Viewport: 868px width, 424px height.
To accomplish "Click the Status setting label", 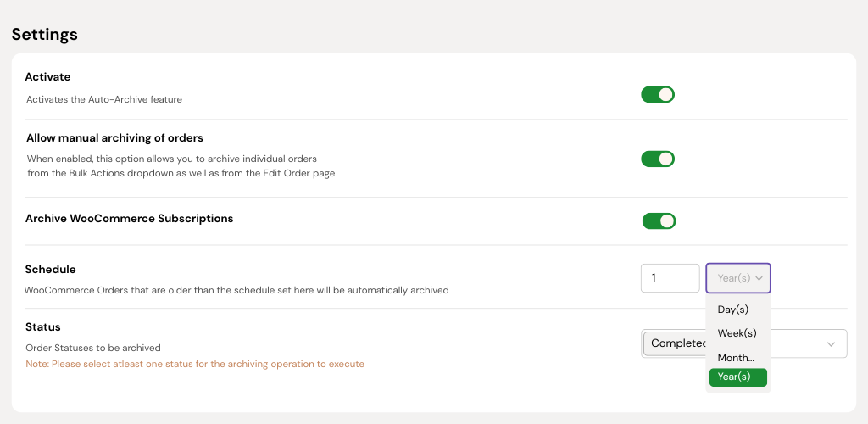I will tap(42, 326).
